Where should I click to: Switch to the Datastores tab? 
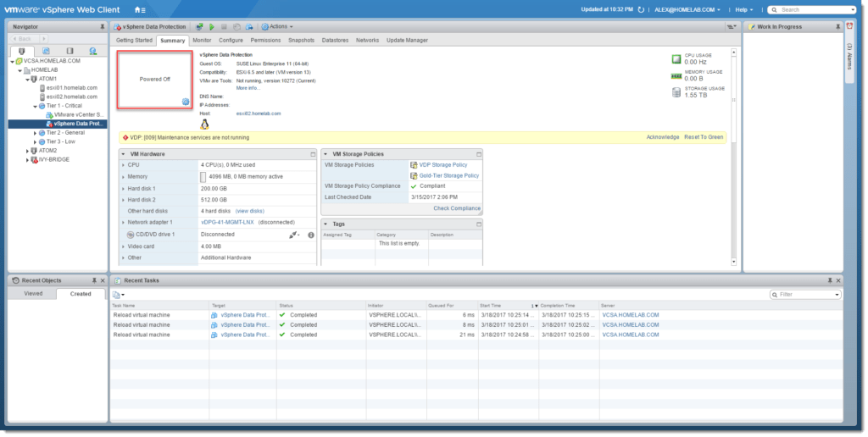[x=335, y=41]
